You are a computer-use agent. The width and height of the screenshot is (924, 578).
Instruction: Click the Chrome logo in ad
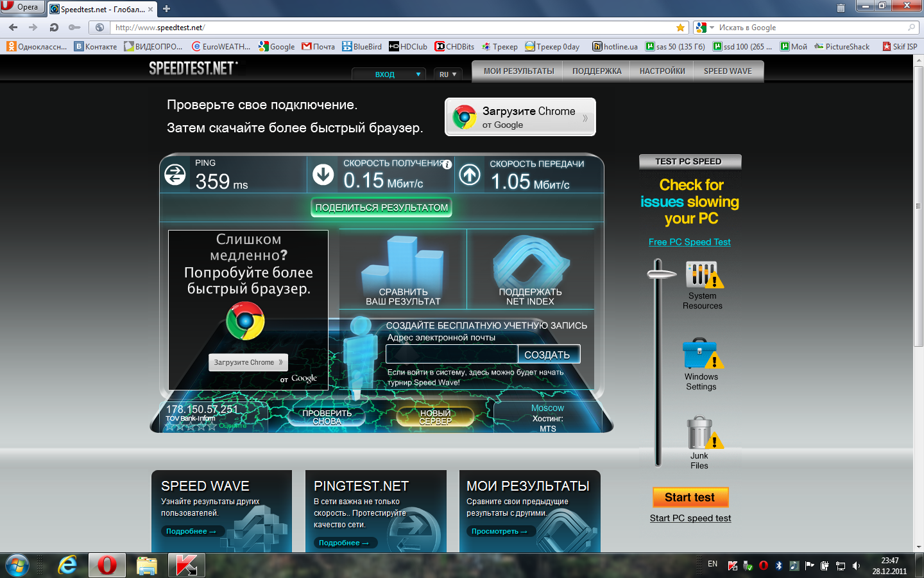coord(245,321)
